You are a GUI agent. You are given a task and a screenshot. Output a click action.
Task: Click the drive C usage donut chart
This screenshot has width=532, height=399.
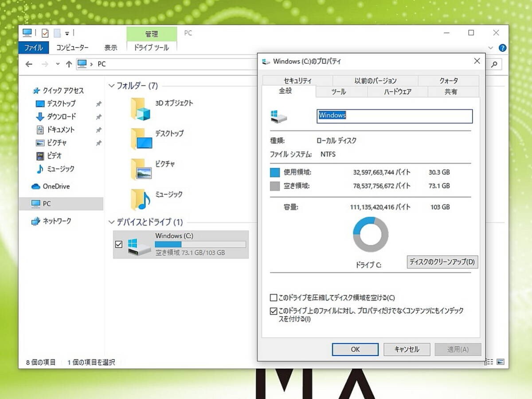(x=371, y=234)
